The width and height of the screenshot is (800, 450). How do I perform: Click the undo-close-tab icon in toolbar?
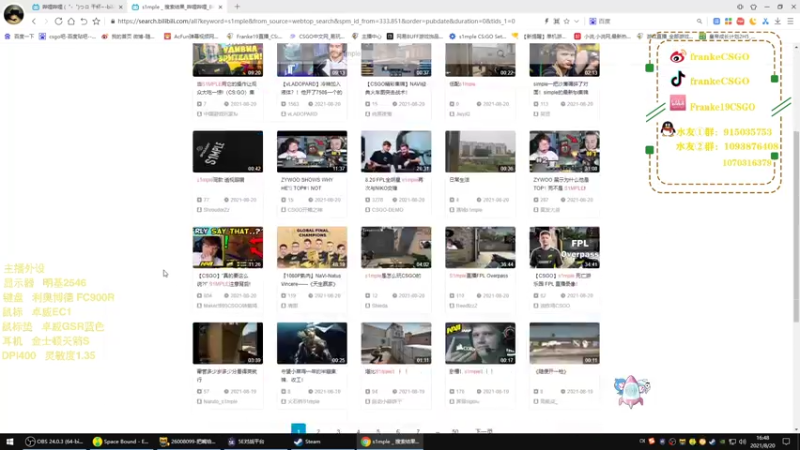coord(84,21)
